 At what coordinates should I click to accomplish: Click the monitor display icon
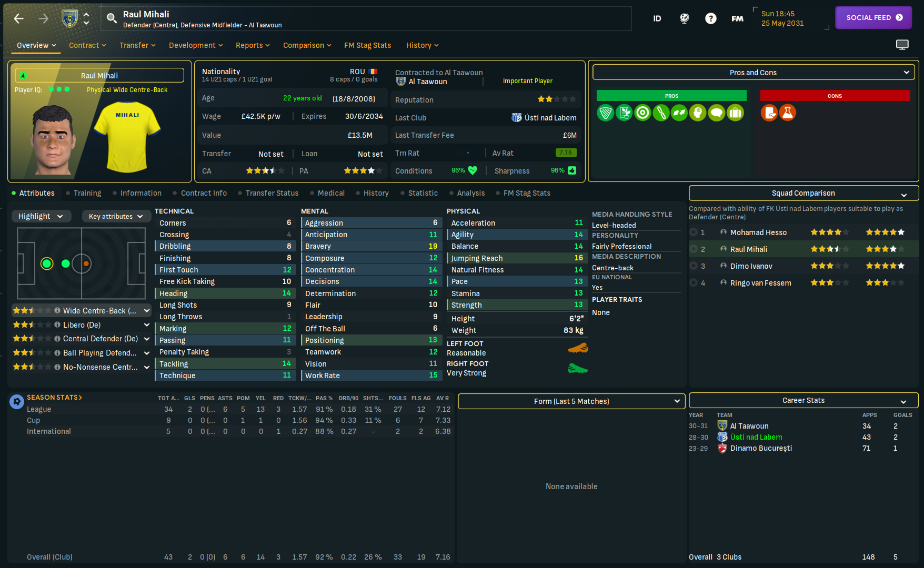point(902,45)
